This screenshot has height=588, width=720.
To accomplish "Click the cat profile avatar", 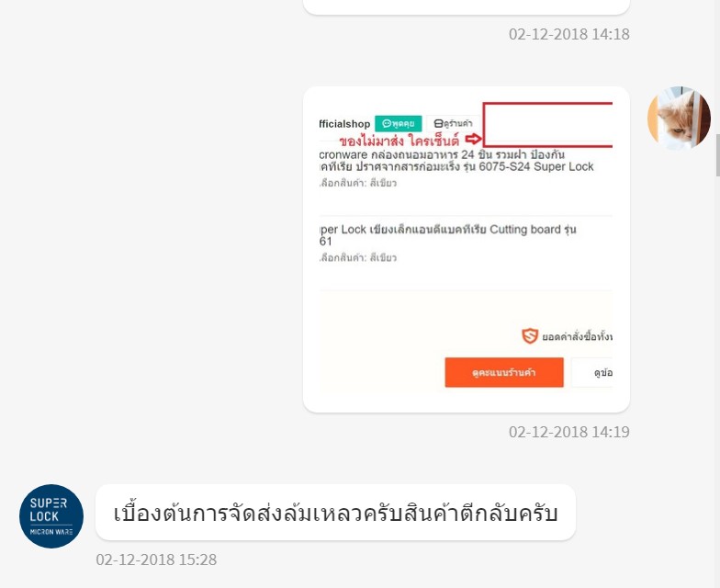I will [679, 118].
